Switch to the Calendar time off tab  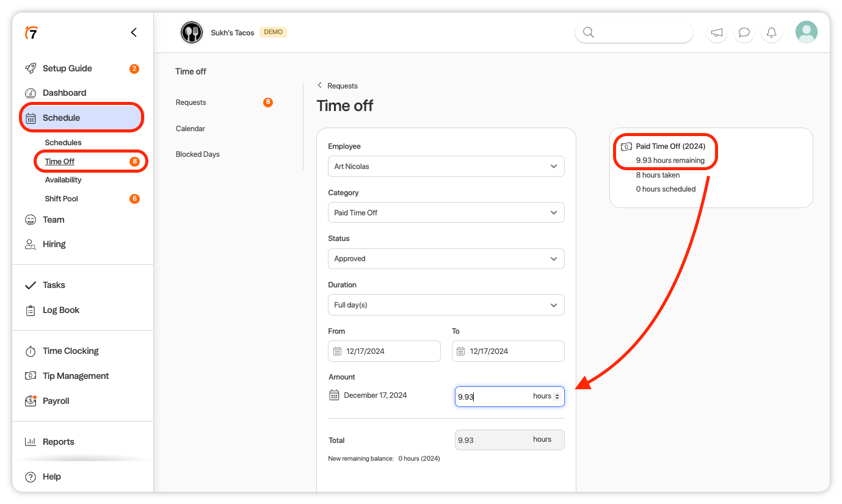pyautogui.click(x=191, y=129)
